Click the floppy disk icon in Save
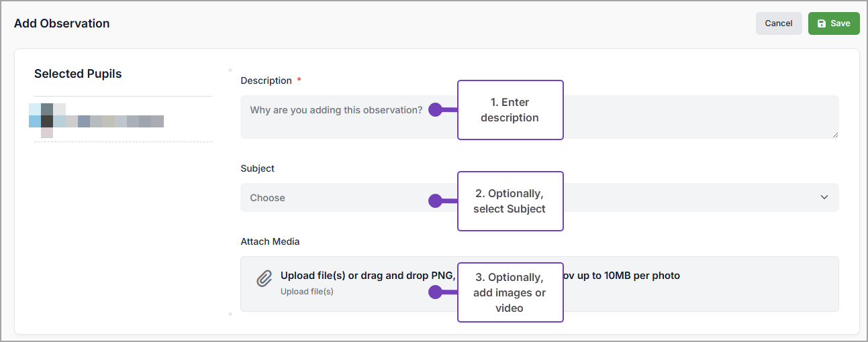The image size is (868, 342). [x=822, y=23]
